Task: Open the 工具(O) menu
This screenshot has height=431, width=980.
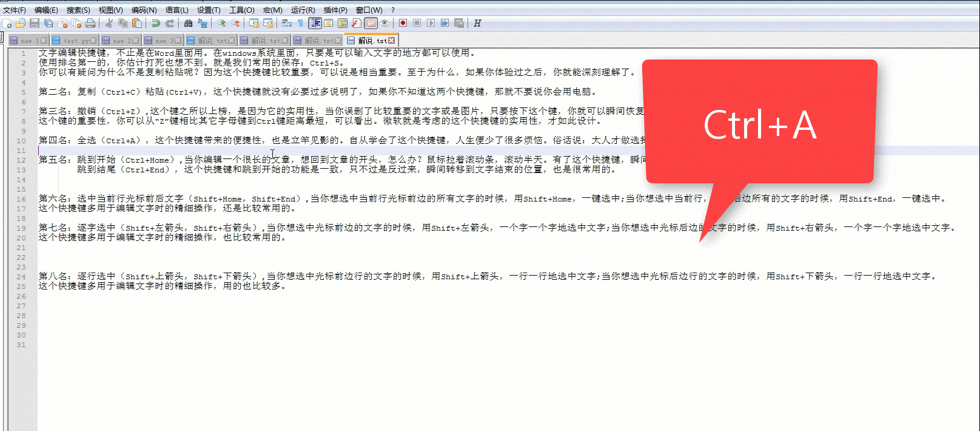Action: point(241,10)
